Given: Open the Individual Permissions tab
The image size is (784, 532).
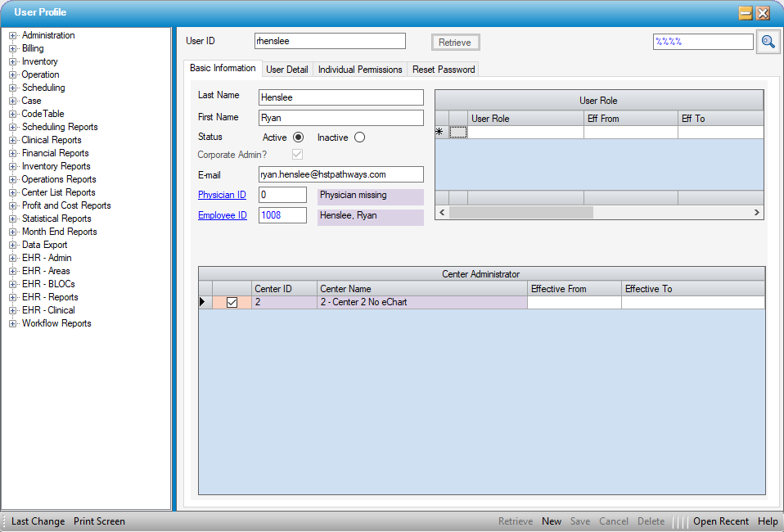Looking at the screenshot, I should click(x=360, y=70).
